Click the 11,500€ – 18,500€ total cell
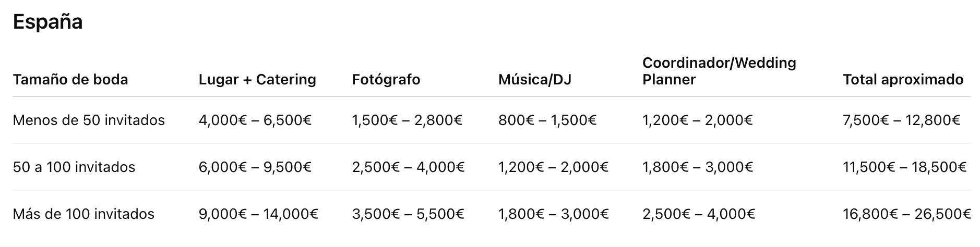Image resolution: width=980 pixels, height=247 pixels. click(905, 167)
